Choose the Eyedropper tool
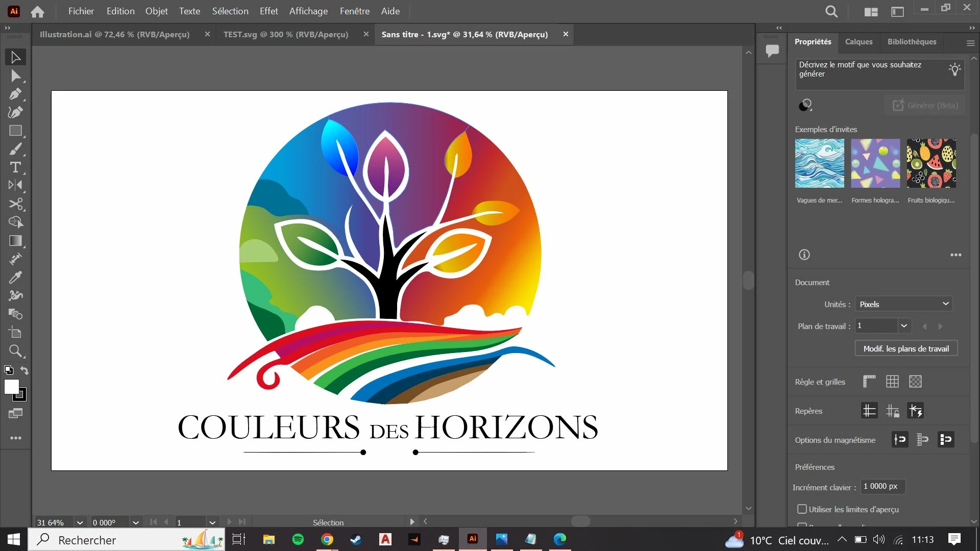 15,278
